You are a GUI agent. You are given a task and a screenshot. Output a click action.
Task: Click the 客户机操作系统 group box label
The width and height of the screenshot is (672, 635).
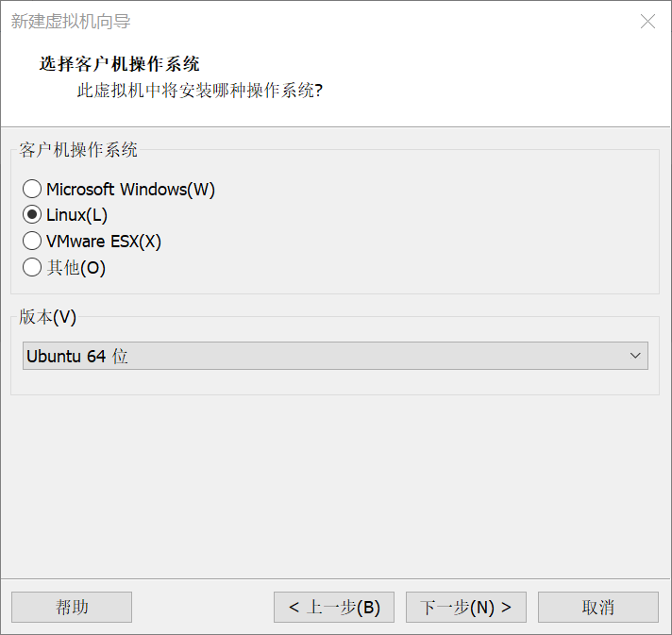[x=78, y=150]
